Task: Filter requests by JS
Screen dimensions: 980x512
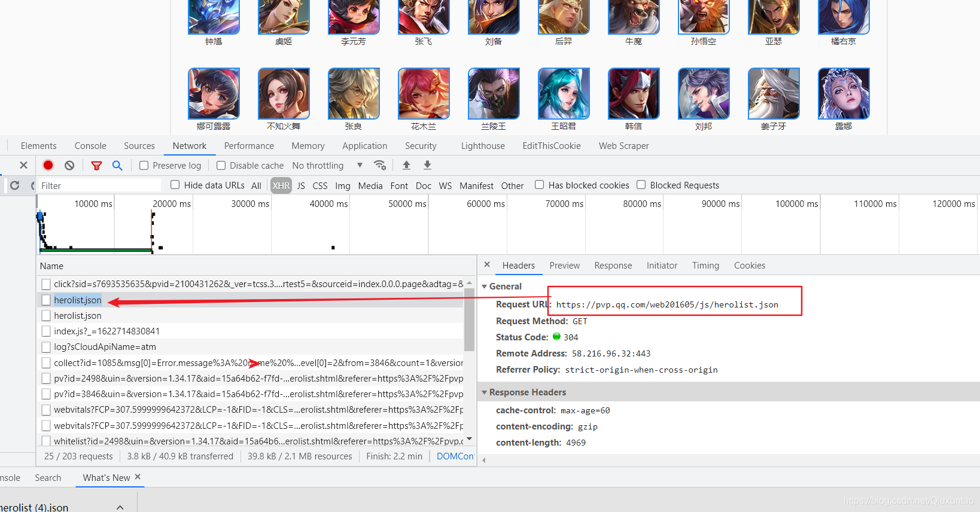Action: pyautogui.click(x=301, y=185)
